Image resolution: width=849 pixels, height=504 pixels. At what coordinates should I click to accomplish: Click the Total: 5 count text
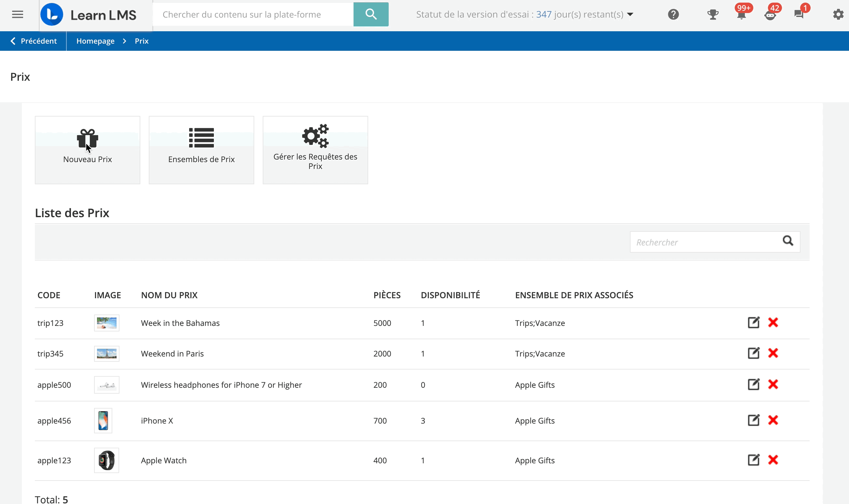click(x=51, y=499)
